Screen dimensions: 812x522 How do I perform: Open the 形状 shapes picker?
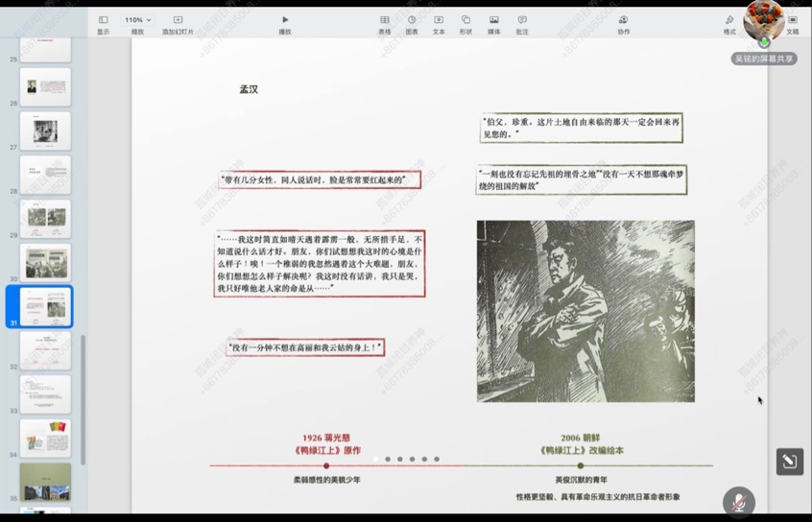click(466, 24)
